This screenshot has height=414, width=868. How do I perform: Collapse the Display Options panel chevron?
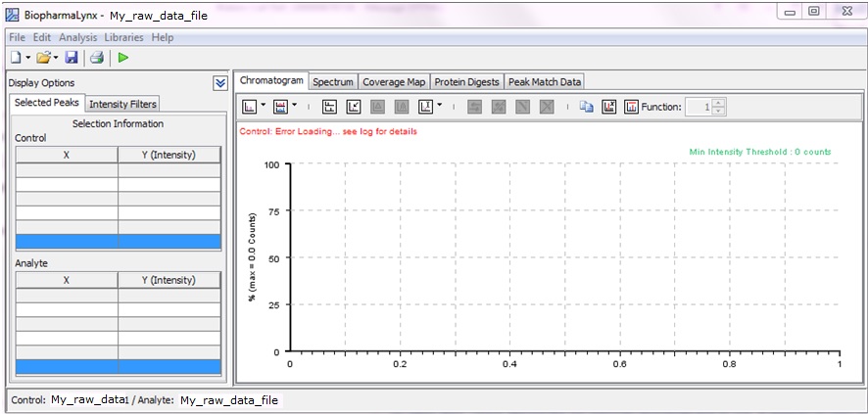pos(220,83)
